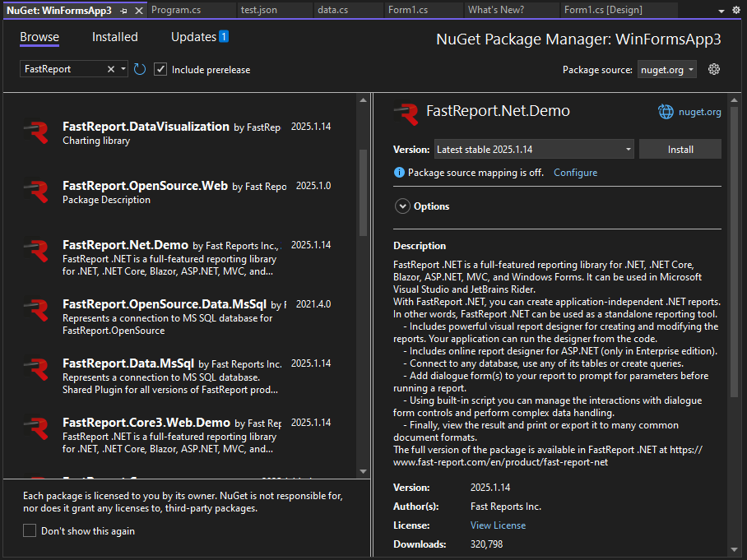Open the search history dropdown arrow
This screenshot has width=747, height=560.
click(x=123, y=70)
